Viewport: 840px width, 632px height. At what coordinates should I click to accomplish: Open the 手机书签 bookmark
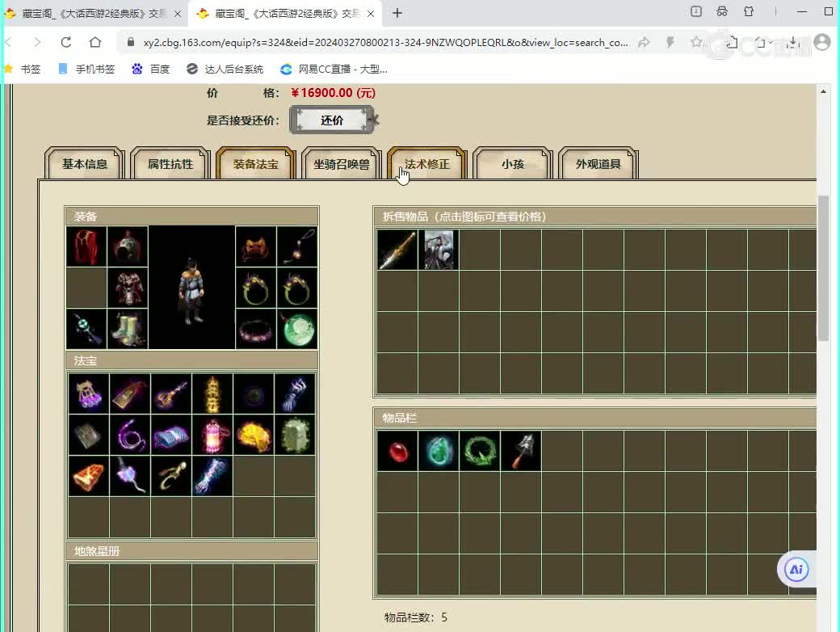click(x=86, y=69)
